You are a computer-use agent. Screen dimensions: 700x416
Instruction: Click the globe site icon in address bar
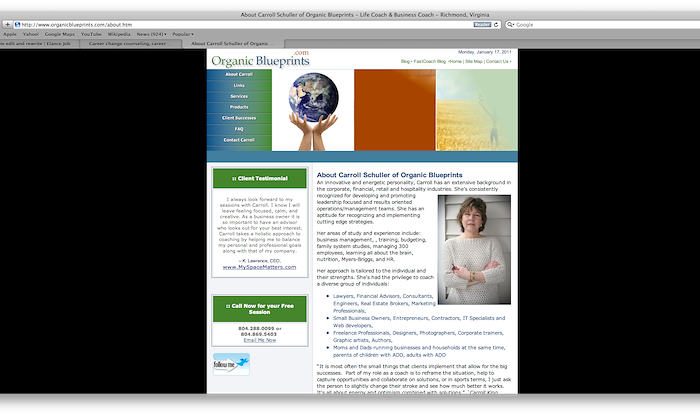coord(17,25)
